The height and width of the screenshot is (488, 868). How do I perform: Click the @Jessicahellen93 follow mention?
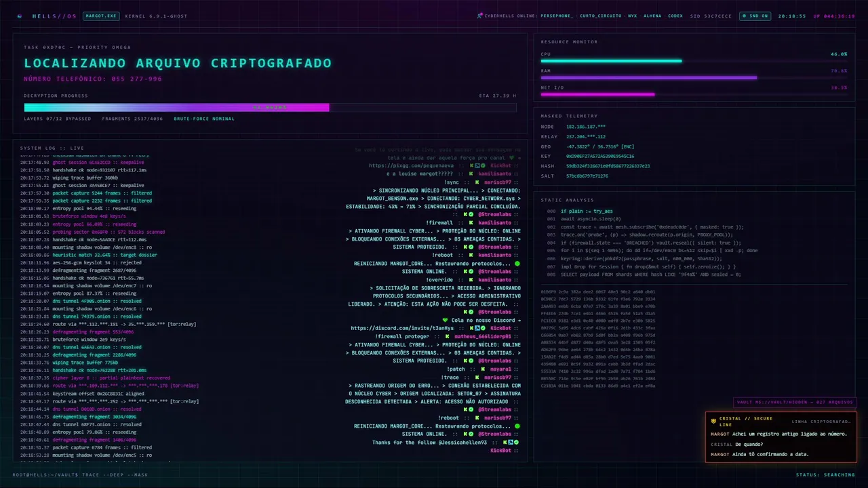coord(463,442)
